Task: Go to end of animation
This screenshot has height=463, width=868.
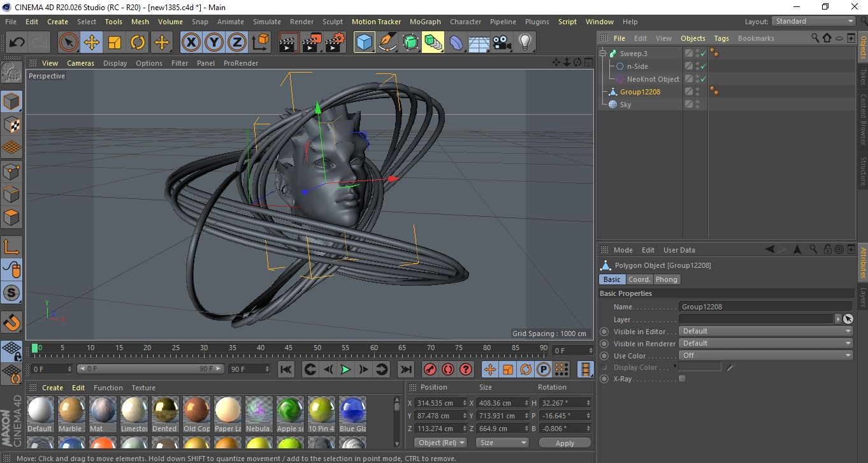Action: point(405,369)
